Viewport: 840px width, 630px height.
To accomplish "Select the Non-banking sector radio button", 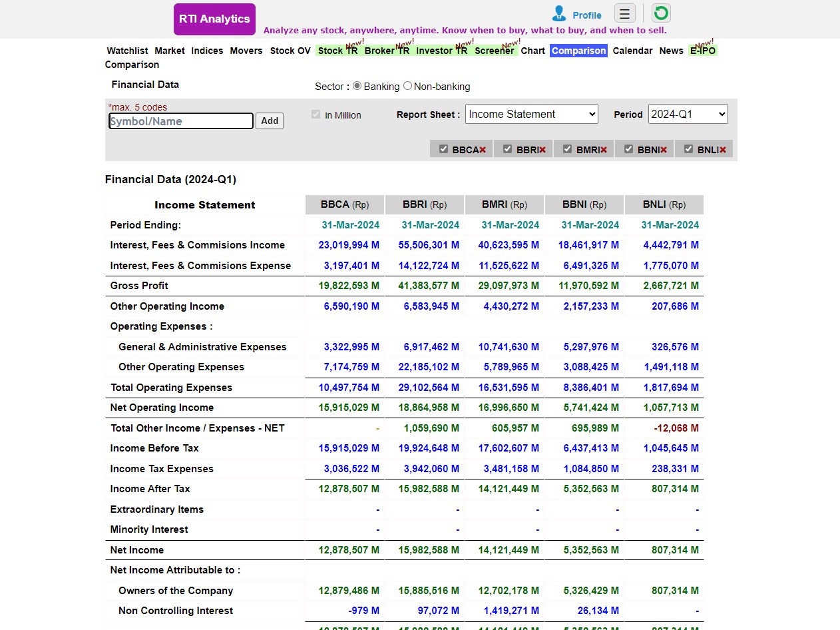I will 407,86.
